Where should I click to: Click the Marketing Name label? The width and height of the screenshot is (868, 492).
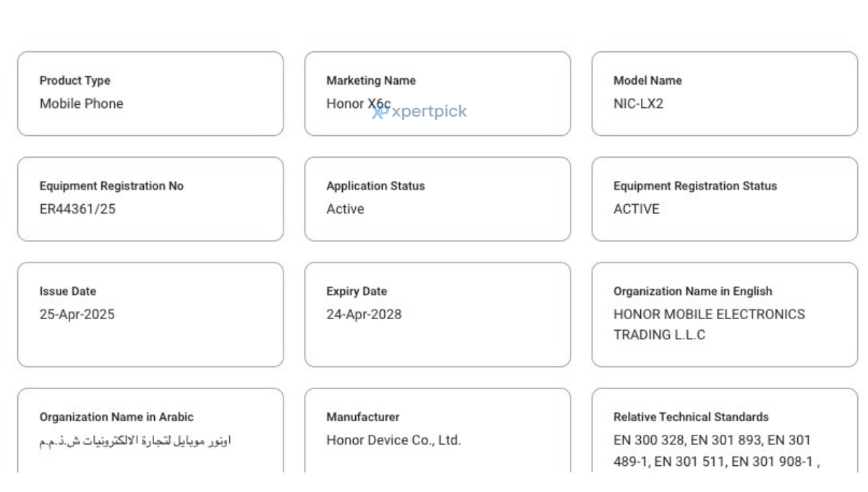tap(370, 80)
